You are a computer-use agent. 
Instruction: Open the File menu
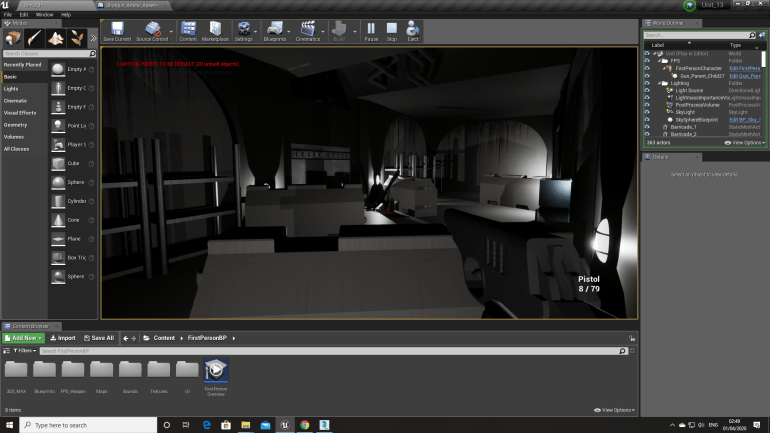[8, 15]
